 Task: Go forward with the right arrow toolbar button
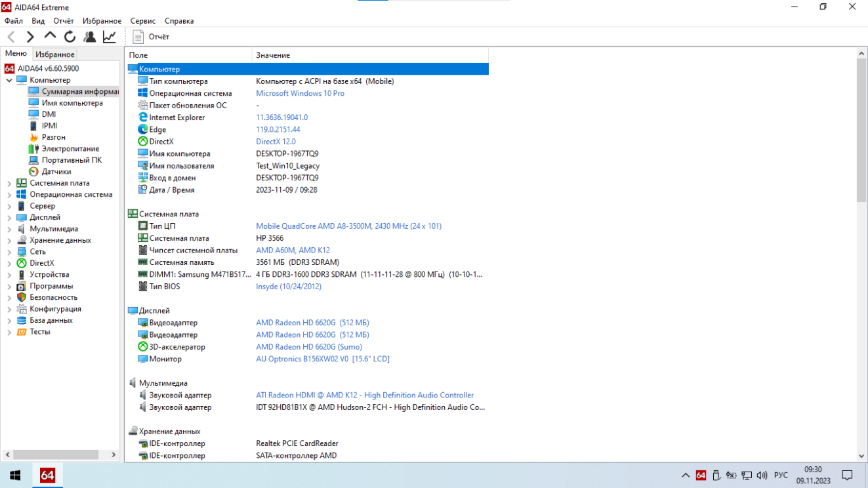click(x=30, y=37)
